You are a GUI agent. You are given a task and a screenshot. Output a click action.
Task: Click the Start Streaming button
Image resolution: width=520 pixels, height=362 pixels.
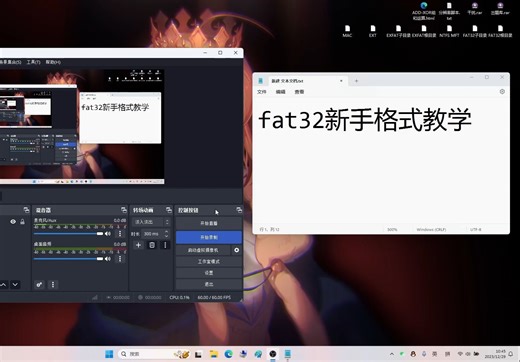[209, 223]
